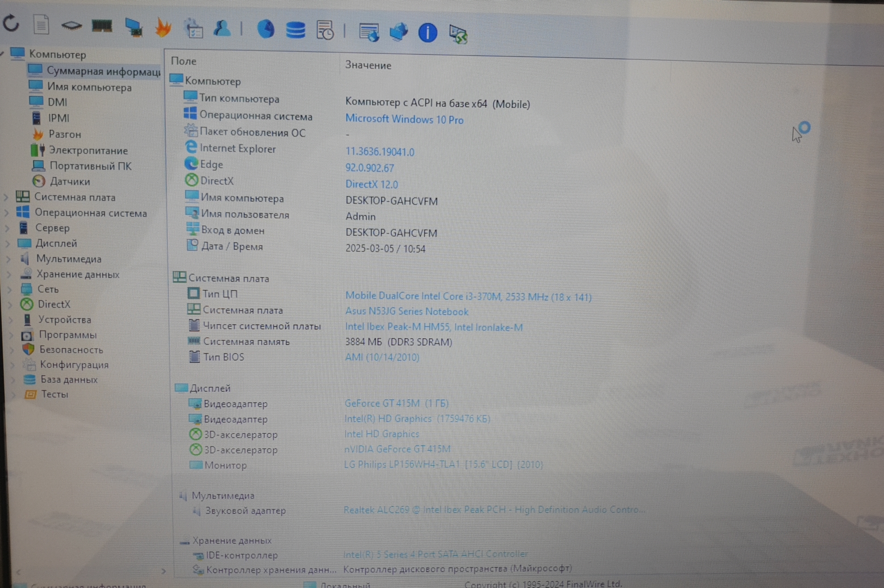Select Тесты in the sidebar tree
This screenshot has width=884, height=588.
pyautogui.click(x=54, y=394)
